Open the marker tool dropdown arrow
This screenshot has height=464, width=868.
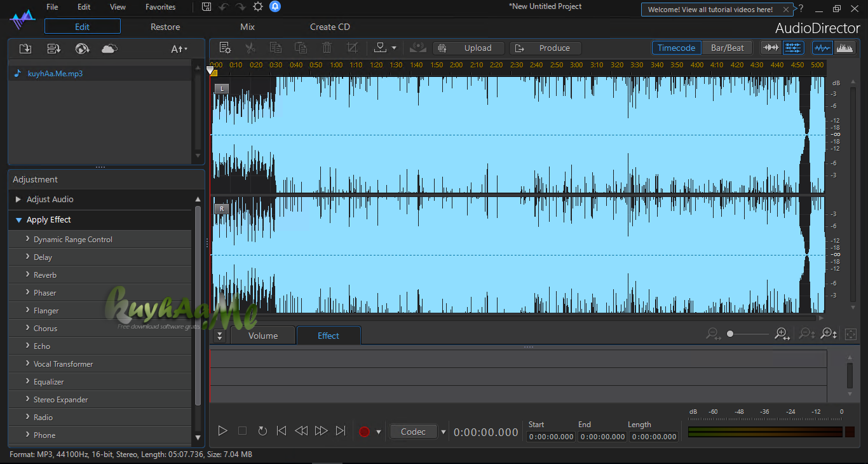394,48
